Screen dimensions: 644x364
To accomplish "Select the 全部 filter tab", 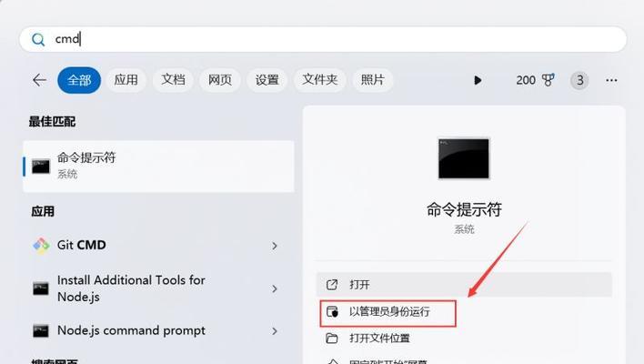I will 79,80.
